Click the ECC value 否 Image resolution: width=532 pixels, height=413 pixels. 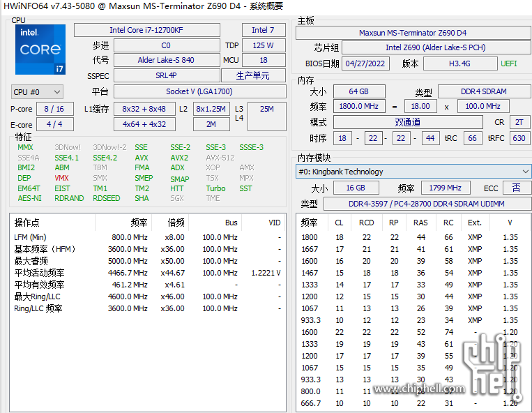click(x=517, y=188)
